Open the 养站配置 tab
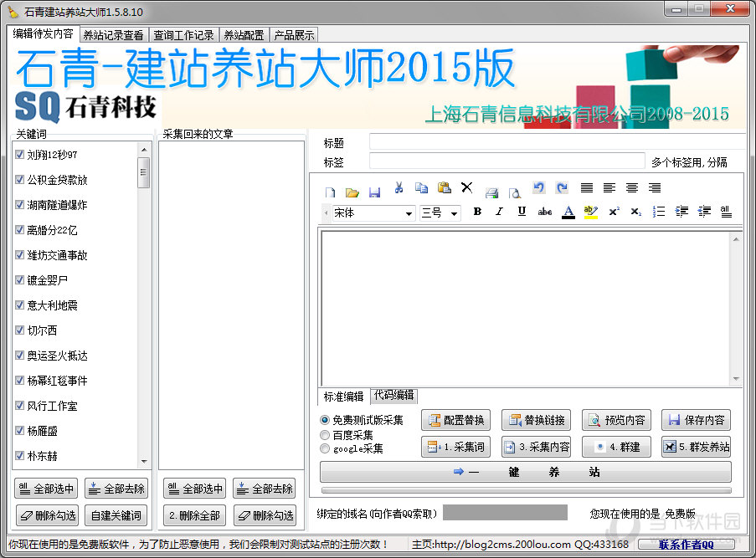The height and width of the screenshot is (558, 756). 244,35
